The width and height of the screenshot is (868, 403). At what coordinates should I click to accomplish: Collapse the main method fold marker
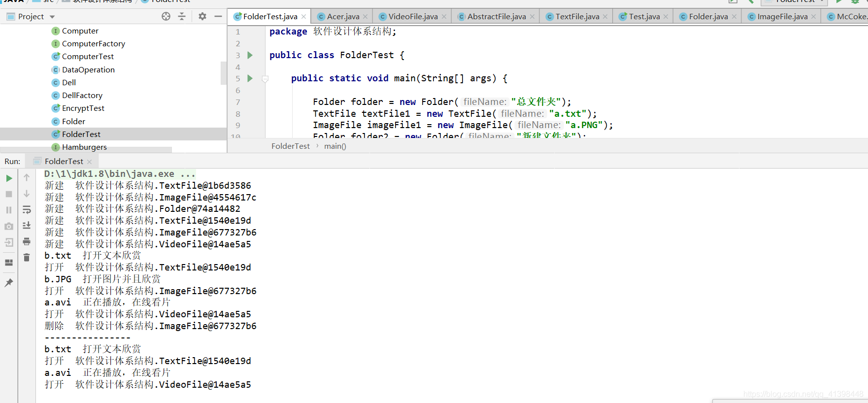coord(265,79)
